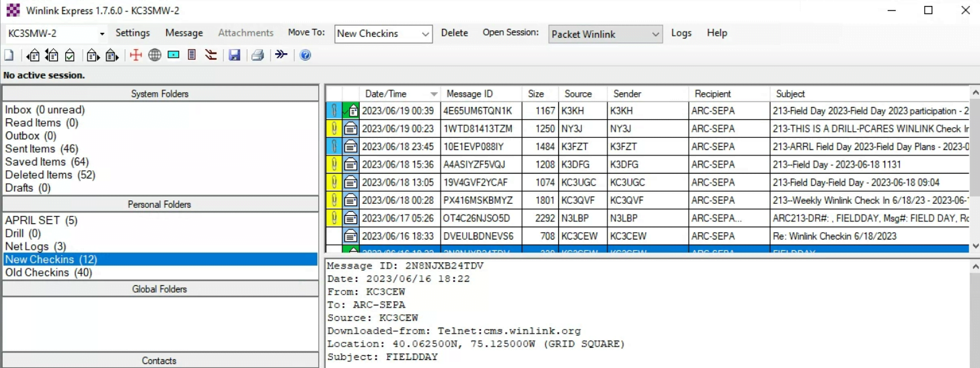Sort messages by Date/Time column header

coord(395,94)
